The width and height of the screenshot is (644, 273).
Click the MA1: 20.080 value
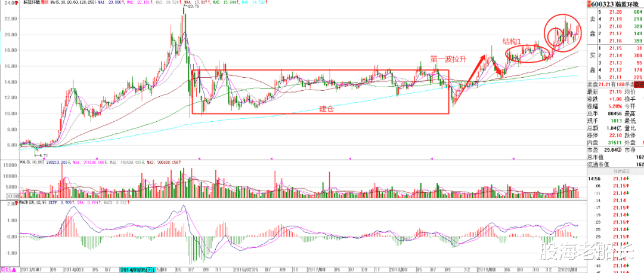[110, 2]
